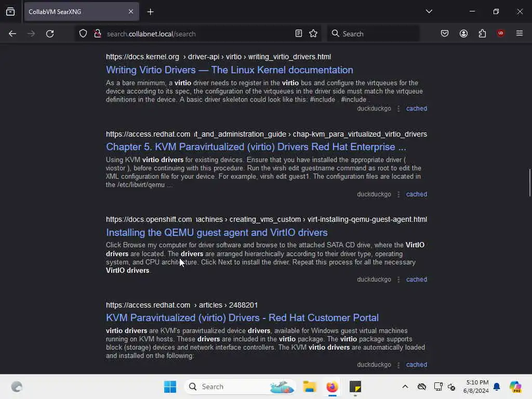Click access.redhat.com articles 2488201 URL
Image resolution: width=532 pixels, height=399 pixels.
pos(182,305)
